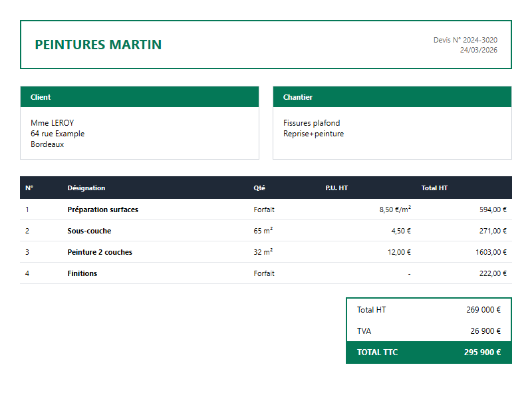Select the Fissures plafond text

pos(311,123)
